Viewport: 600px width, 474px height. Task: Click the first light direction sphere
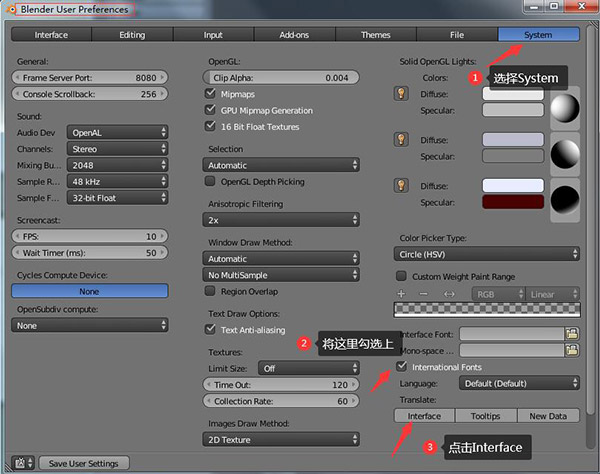point(566,109)
